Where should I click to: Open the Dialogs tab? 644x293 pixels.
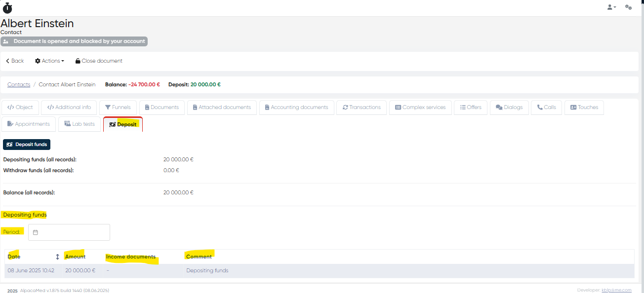[509, 108]
